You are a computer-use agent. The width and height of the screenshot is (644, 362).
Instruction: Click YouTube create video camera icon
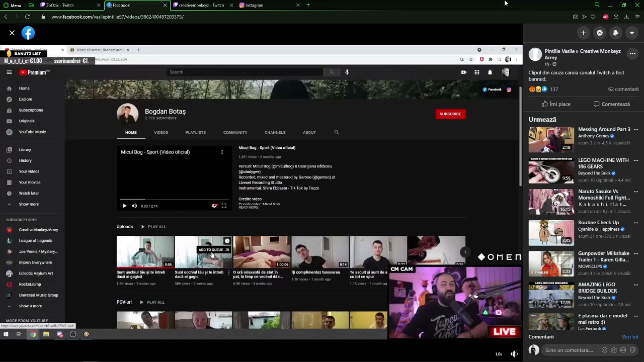[463, 72]
